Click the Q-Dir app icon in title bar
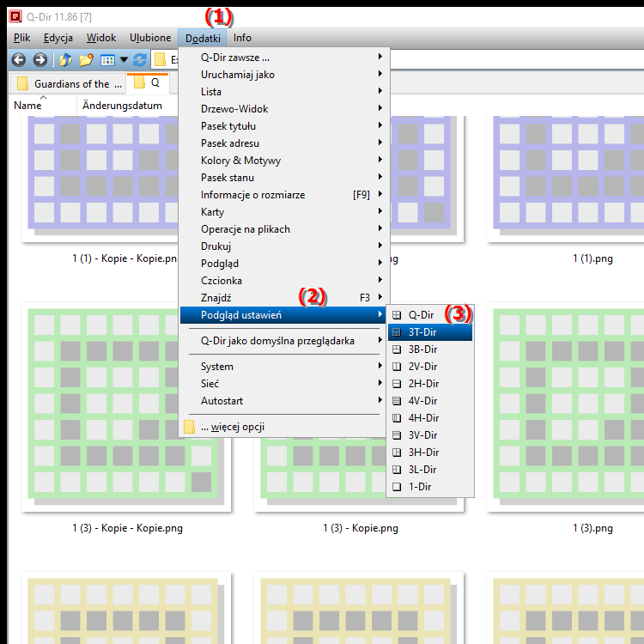The image size is (644, 644). (15, 16)
